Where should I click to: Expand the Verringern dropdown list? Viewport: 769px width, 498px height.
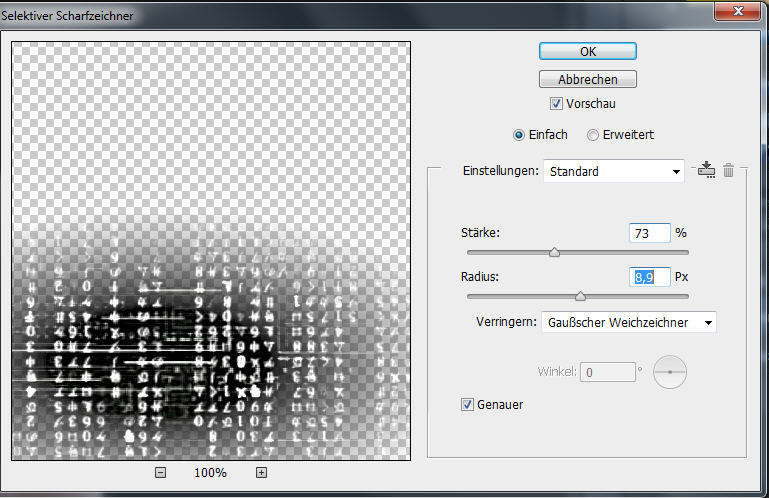[628, 322]
